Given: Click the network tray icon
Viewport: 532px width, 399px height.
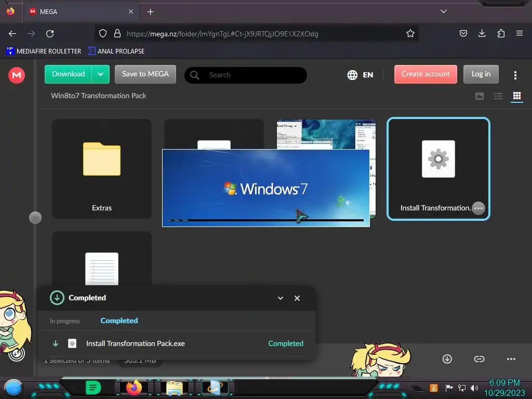Looking at the screenshot, I should (462, 388).
